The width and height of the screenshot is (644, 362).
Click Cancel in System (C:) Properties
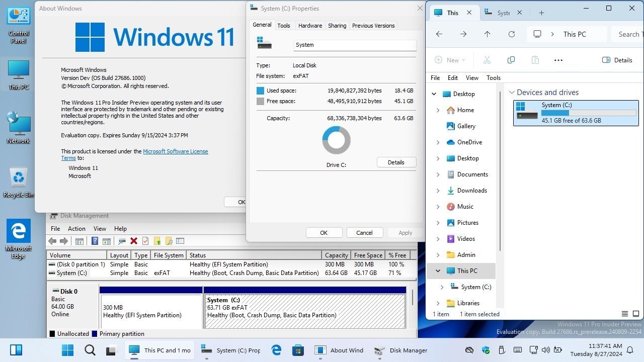(365, 233)
